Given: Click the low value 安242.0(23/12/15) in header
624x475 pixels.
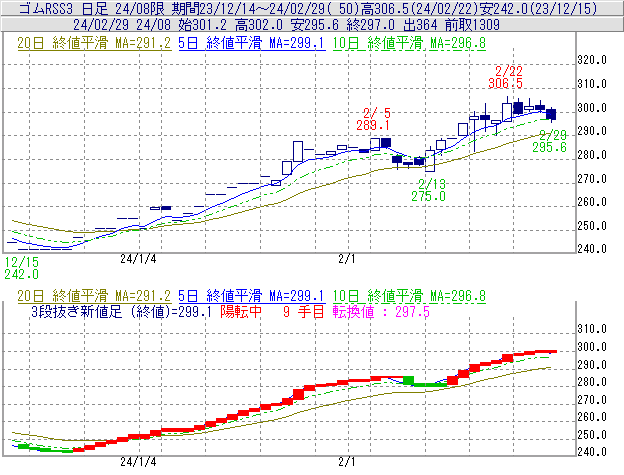Looking at the screenshot, I should pyautogui.click(x=538, y=8).
